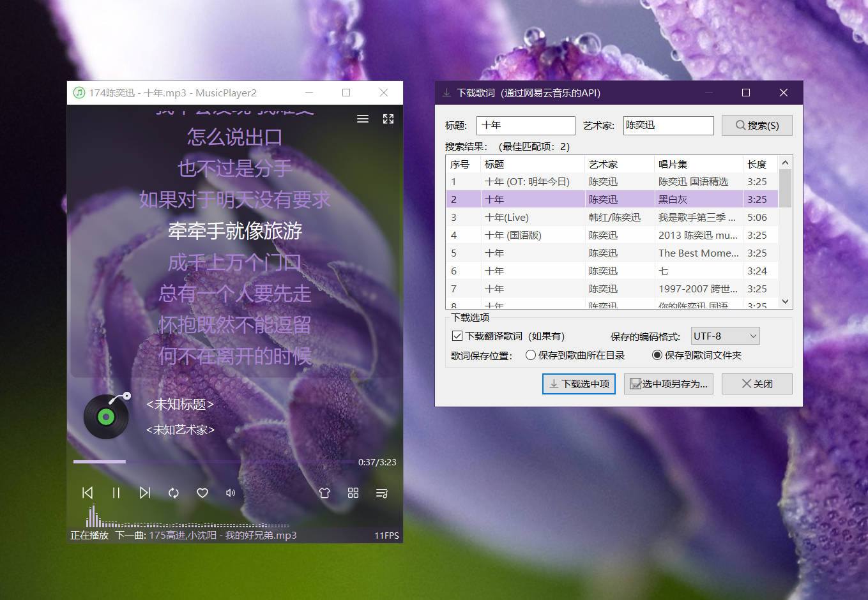This screenshot has height=600, width=868.
Task: Click the results list scroll up arrow
Action: click(786, 162)
